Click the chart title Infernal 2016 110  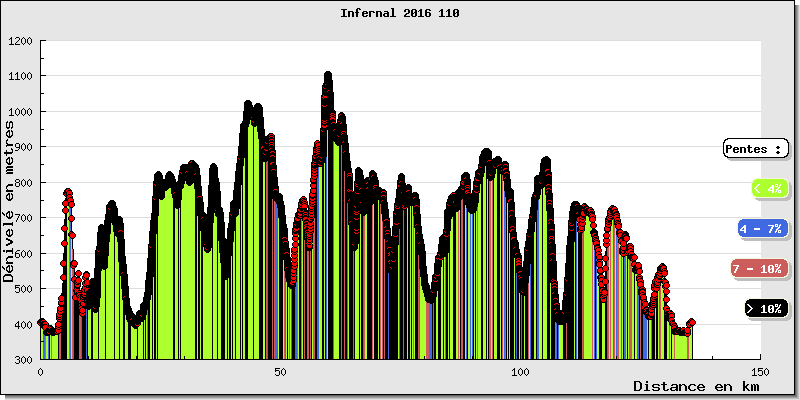[x=399, y=13]
